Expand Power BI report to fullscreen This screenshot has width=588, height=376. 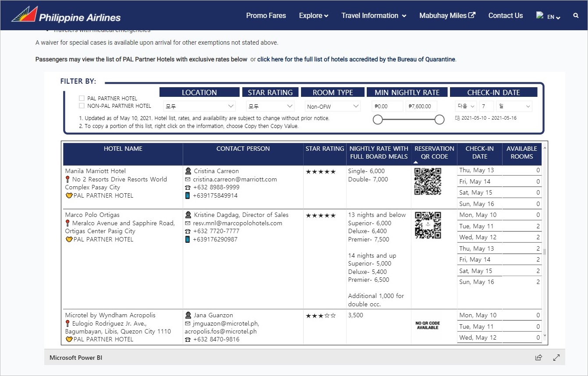[556, 358]
